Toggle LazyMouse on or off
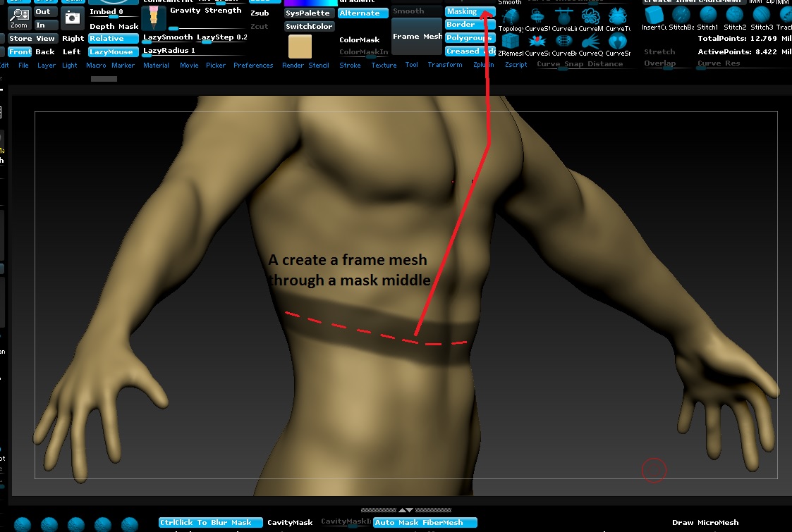 [x=112, y=51]
